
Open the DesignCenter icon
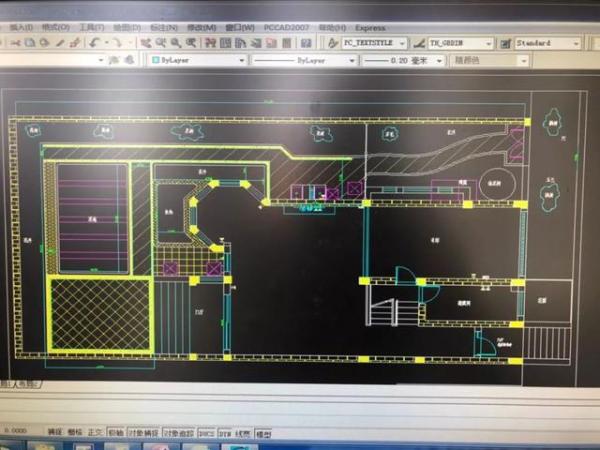coord(226,43)
